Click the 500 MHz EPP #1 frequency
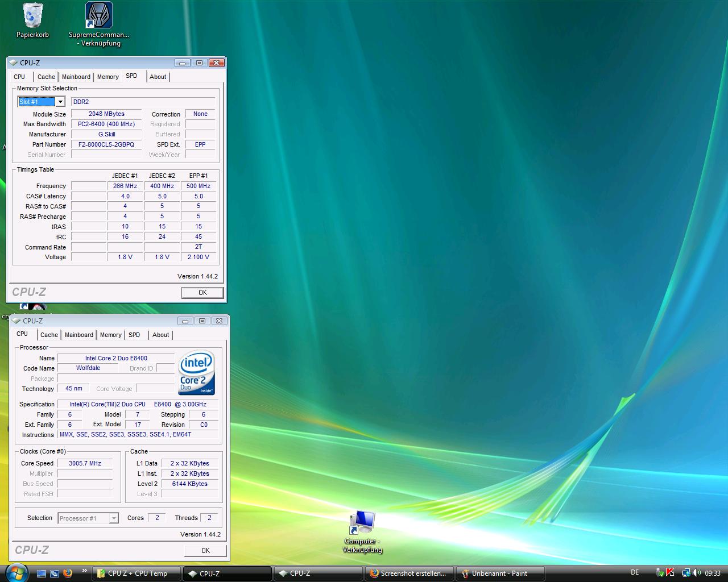 pos(198,186)
